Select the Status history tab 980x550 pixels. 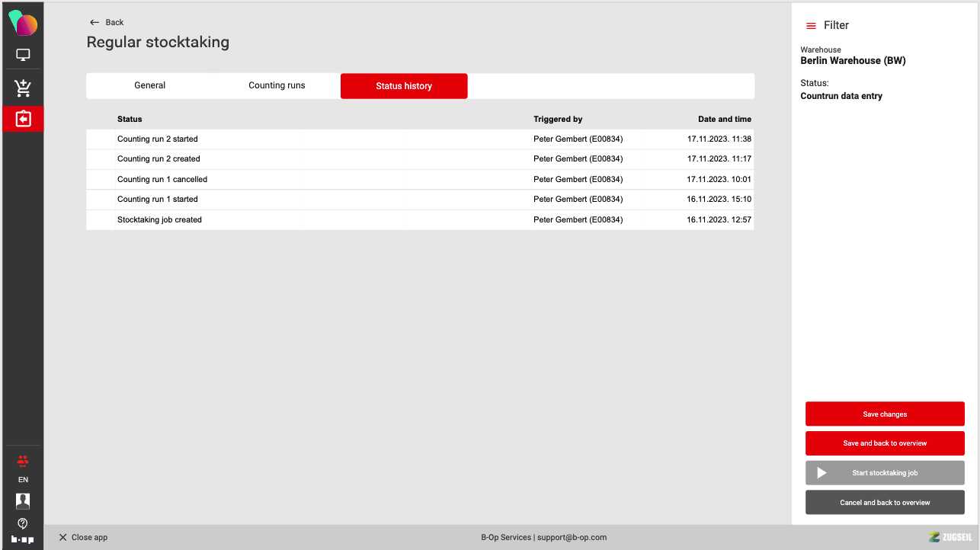[404, 86]
